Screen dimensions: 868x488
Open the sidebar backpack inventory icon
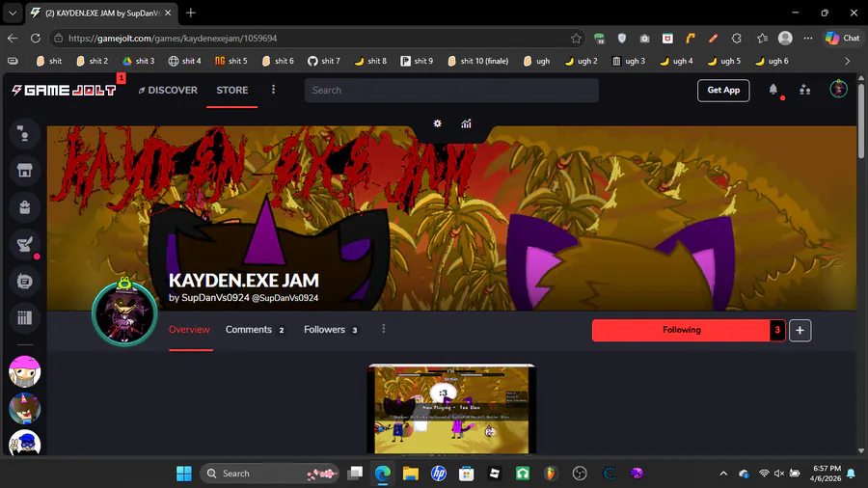click(24, 207)
